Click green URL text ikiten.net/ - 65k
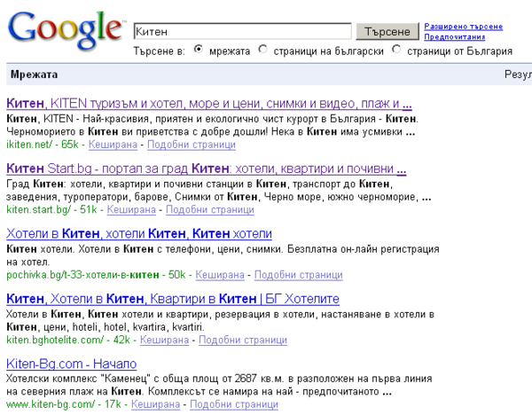The image size is (532, 415). coord(43,145)
